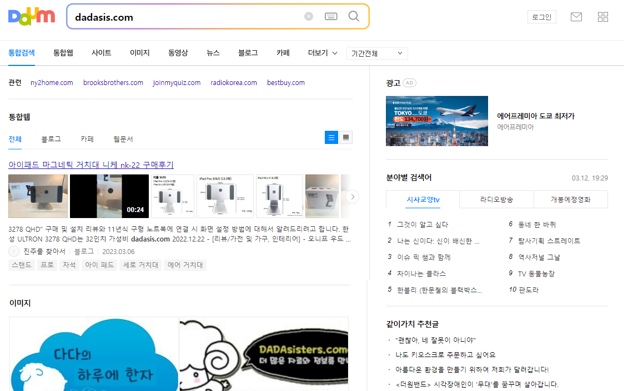The height and width of the screenshot is (391, 624).
Task: Open the mail envelope icon
Action: (x=576, y=17)
